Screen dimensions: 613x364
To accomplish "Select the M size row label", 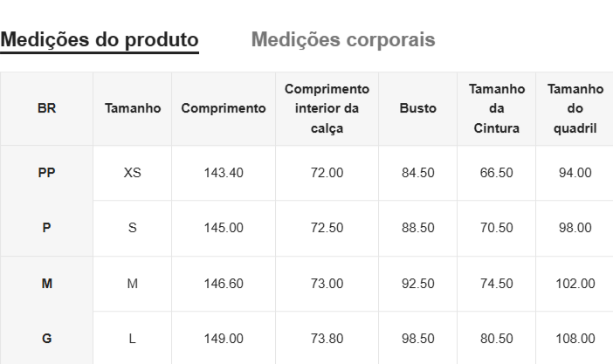I will coord(47,284).
